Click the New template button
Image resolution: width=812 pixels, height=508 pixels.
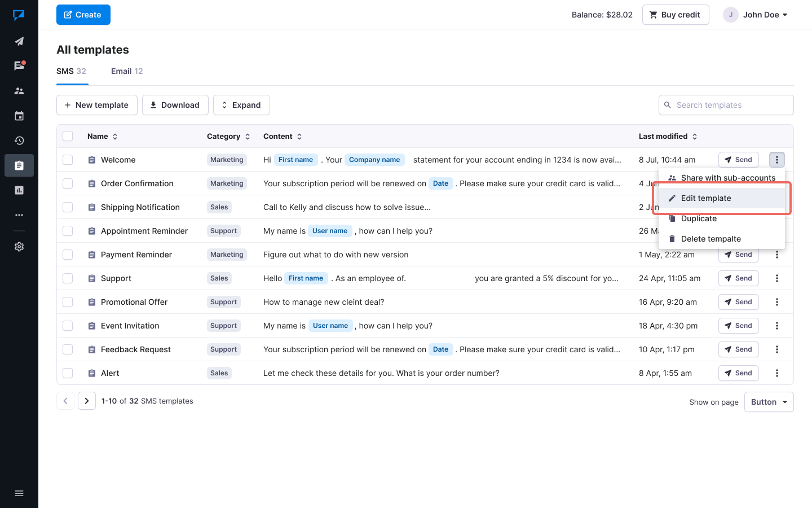click(x=97, y=105)
